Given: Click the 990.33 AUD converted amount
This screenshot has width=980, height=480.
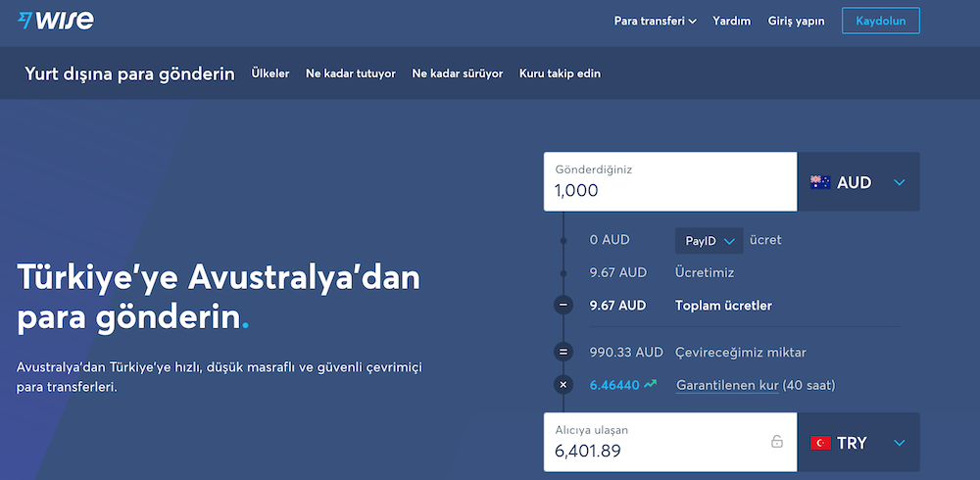Looking at the screenshot, I should coord(626,352).
